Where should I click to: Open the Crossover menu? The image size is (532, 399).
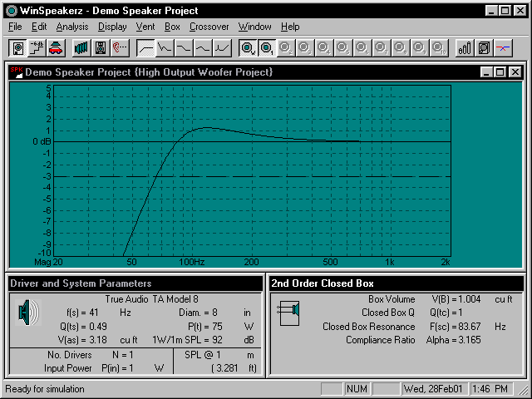click(209, 27)
